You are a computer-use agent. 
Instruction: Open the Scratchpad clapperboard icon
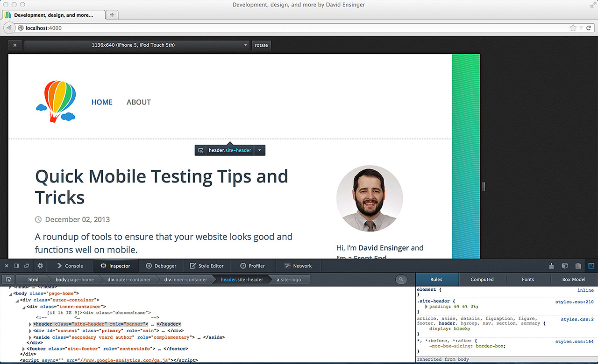(578, 266)
